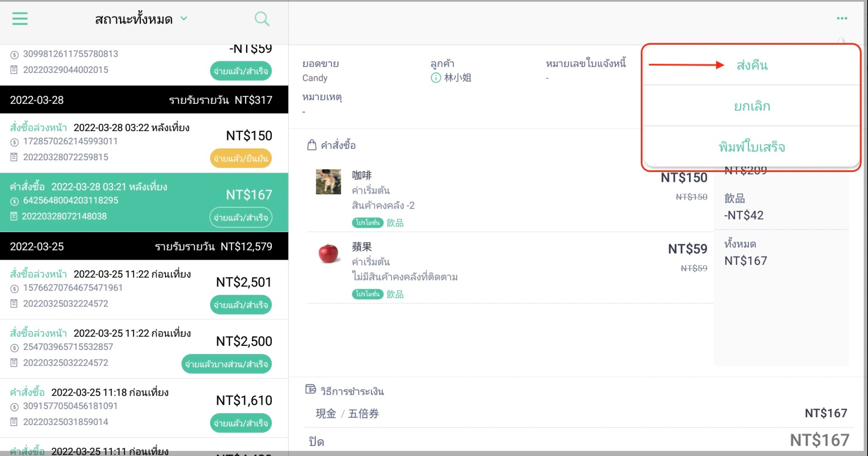Open the 咖啡 product thumbnail
This screenshot has width=868, height=456.
328,182
